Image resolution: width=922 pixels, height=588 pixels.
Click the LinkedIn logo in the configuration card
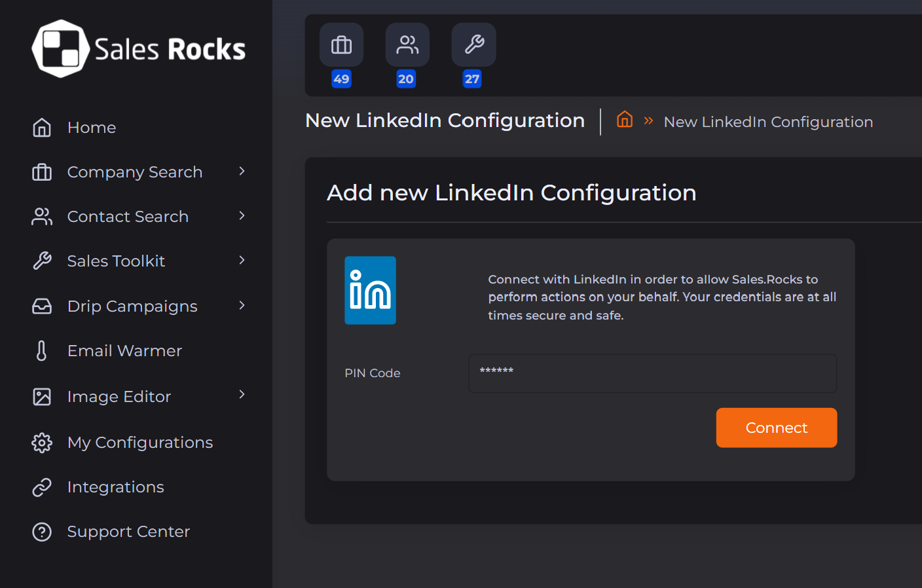point(371,290)
